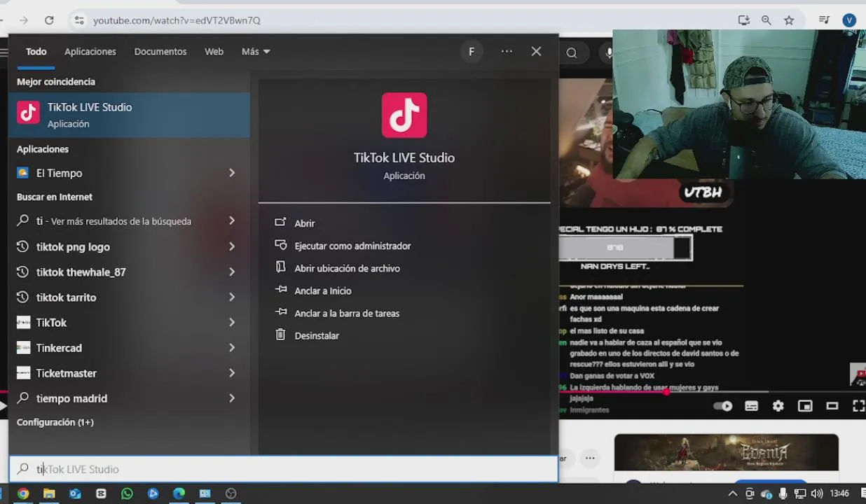Expand the Más filter dropdown
This screenshot has height=504, width=866.
256,51
